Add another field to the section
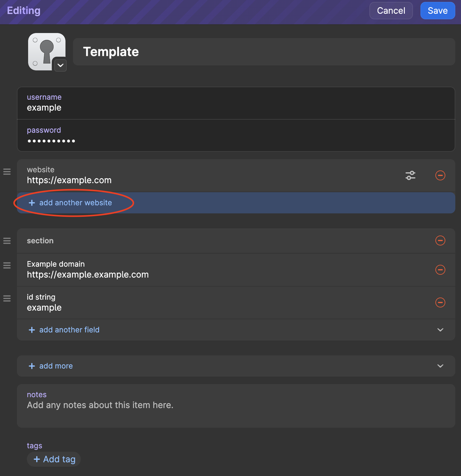This screenshot has width=461, height=476. 64,330
